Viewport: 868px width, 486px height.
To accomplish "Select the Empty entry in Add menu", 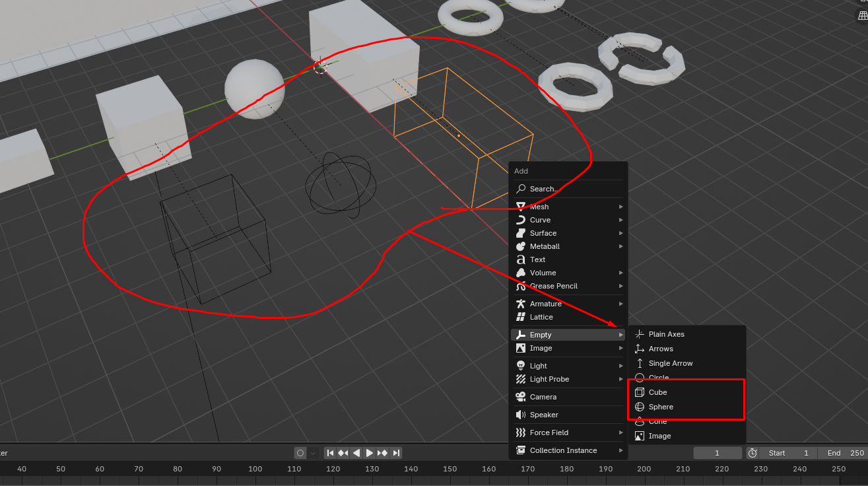I will [x=568, y=335].
